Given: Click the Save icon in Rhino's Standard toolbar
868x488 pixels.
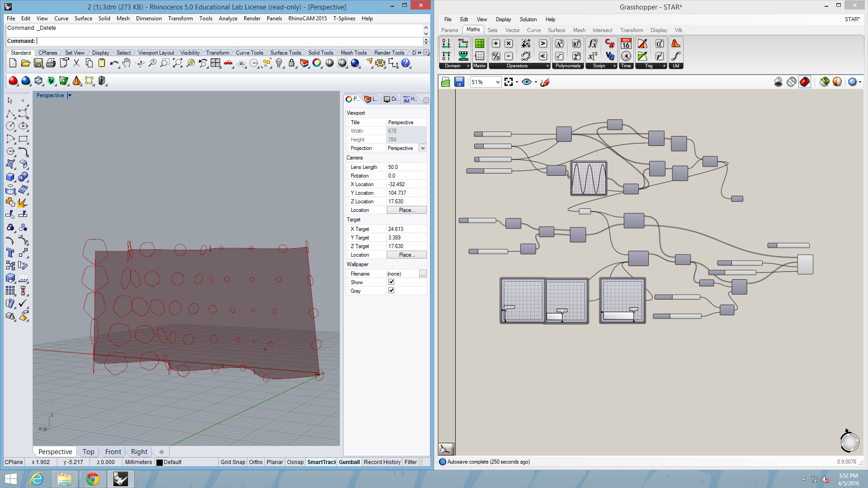Looking at the screenshot, I should pos(38,63).
